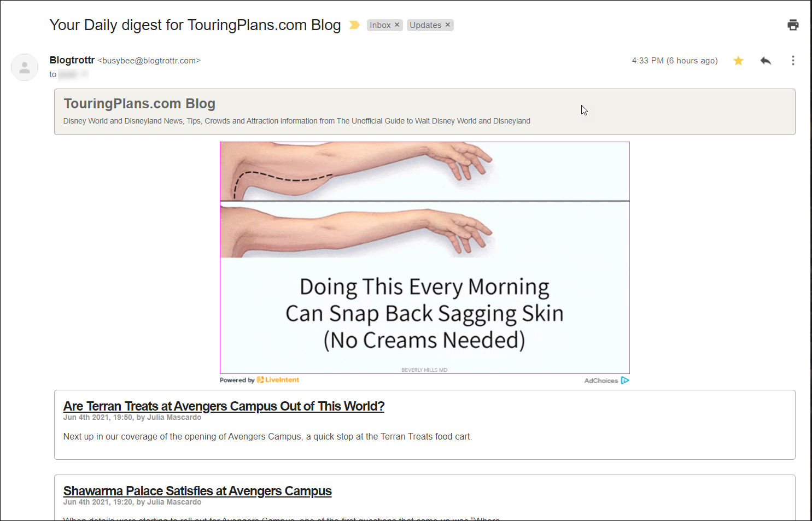
Task: Click the Inbox label tag
Action: (x=380, y=25)
